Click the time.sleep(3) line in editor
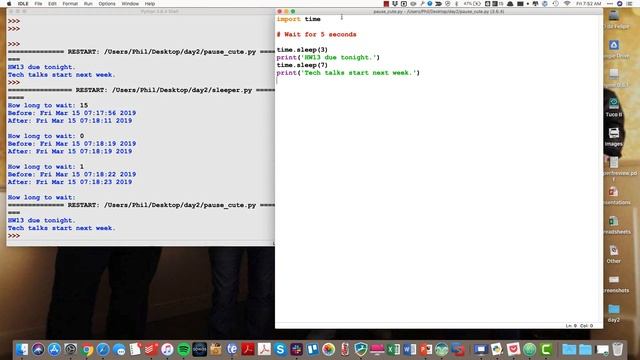This screenshot has width=640, height=360. [302, 50]
